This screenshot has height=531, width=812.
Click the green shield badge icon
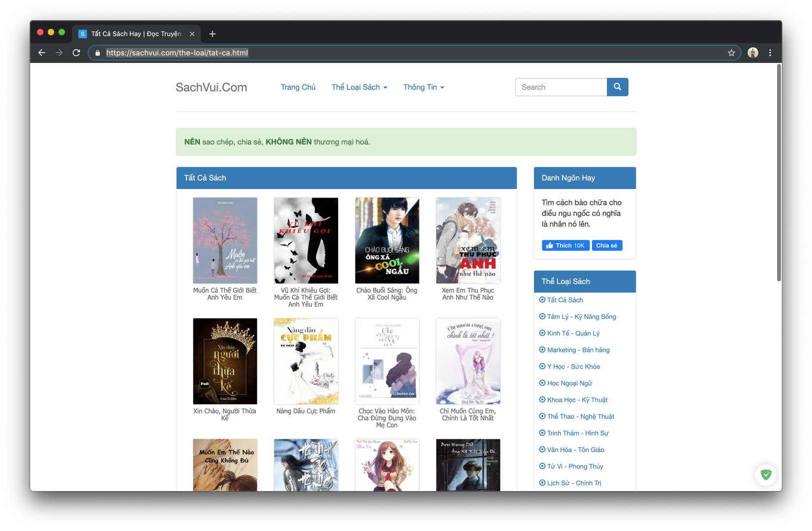pos(766,475)
